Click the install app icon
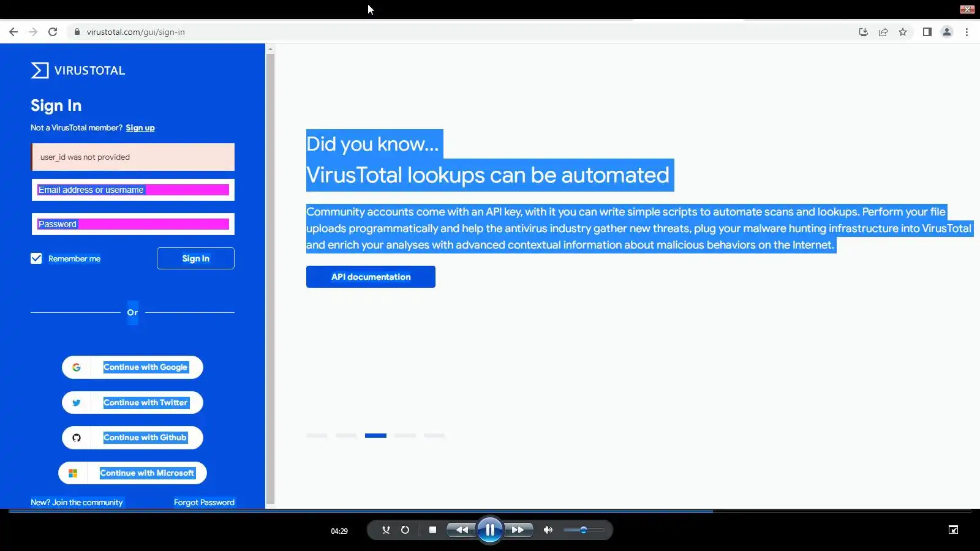The height and width of the screenshot is (551, 980). (864, 32)
